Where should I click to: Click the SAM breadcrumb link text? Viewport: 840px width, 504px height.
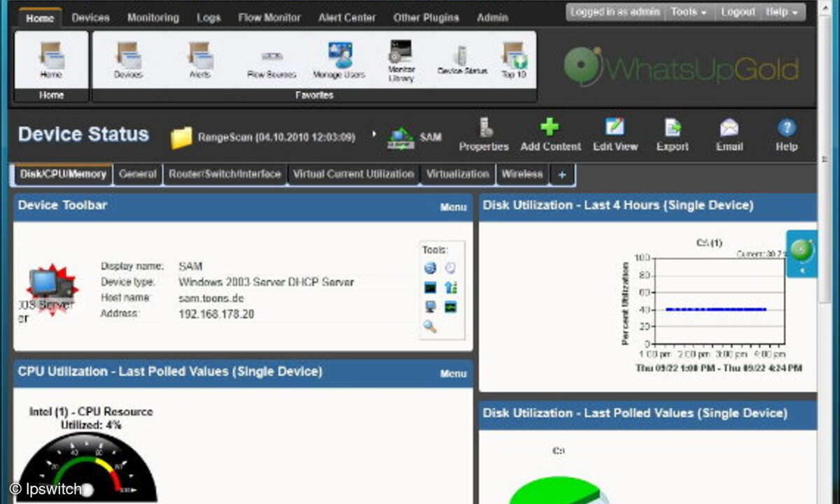pyautogui.click(x=430, y=137)
